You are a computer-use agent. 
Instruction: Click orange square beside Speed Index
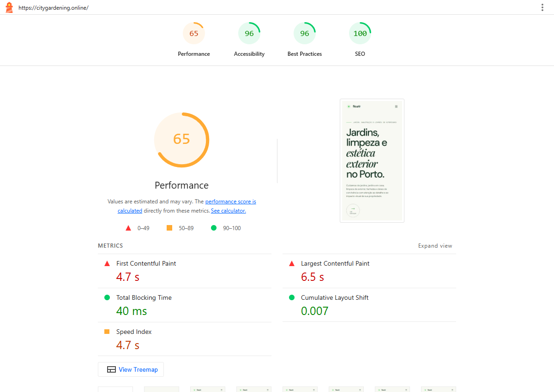coord(107,332)
